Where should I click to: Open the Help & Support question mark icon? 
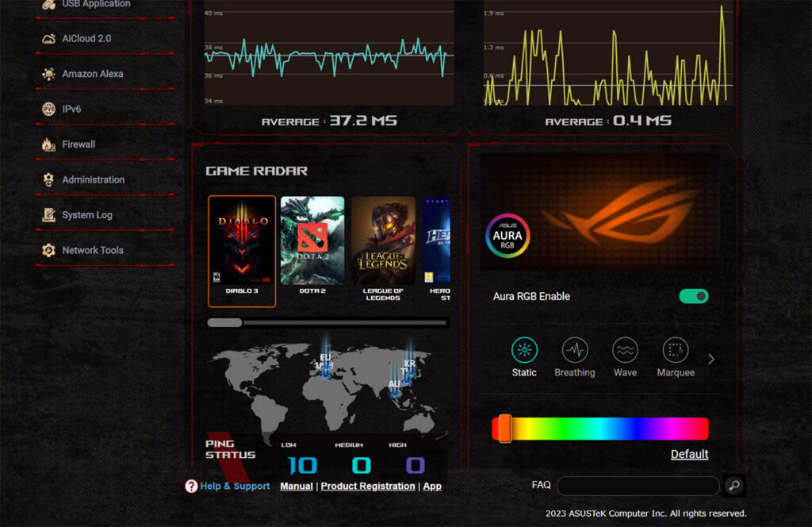(190, 486)
